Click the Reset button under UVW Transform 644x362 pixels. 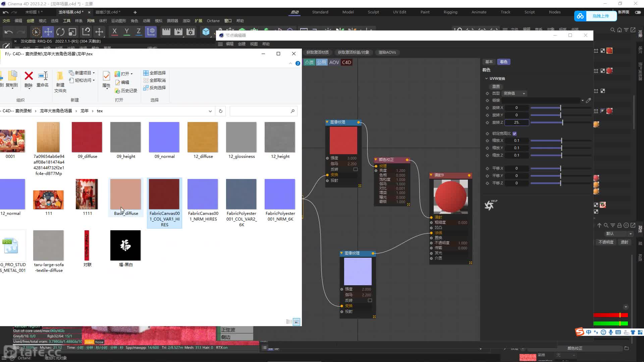pos(496,86)
